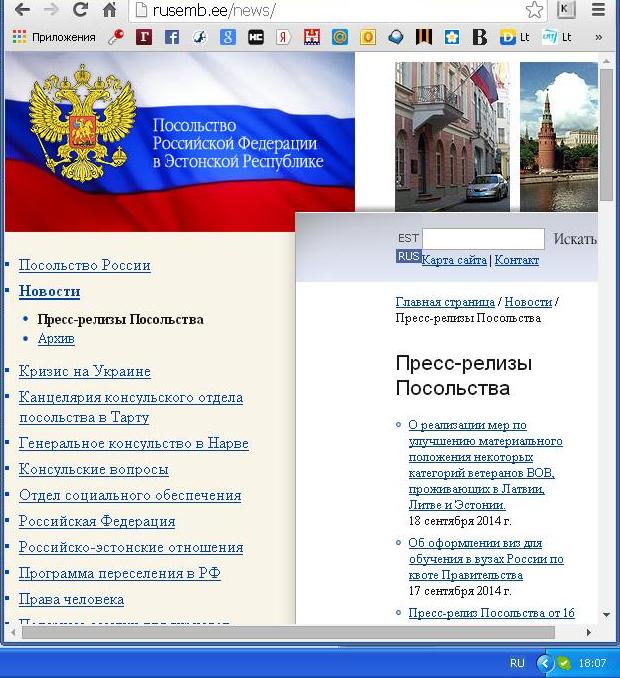Click the horizontal scrollbar left arrow
The height and width of the screenshot is (678, 620).
pyautogui.click(x=14, y=632)
